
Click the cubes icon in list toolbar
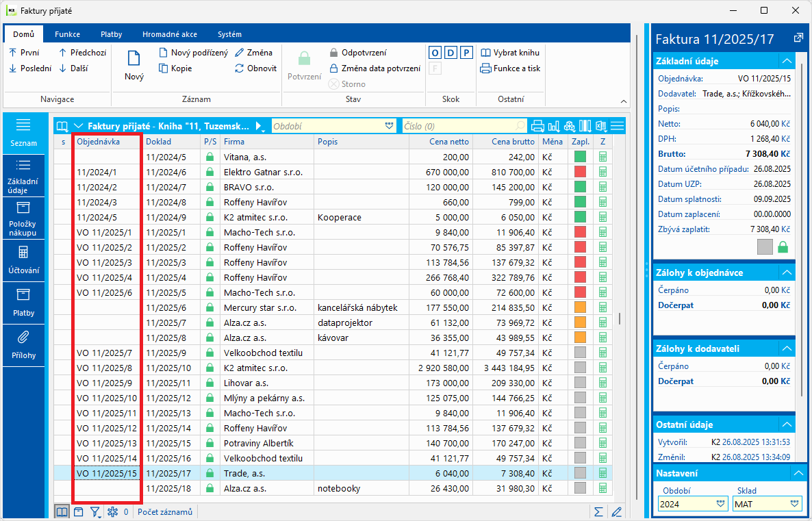570,126
